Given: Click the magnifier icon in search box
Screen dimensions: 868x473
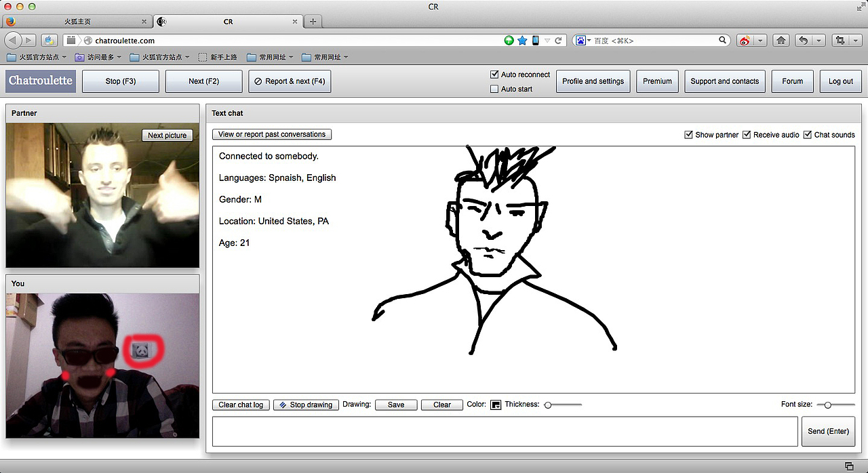Looking at the screenshot, I should pyautogui.click(x=723, y=40).
